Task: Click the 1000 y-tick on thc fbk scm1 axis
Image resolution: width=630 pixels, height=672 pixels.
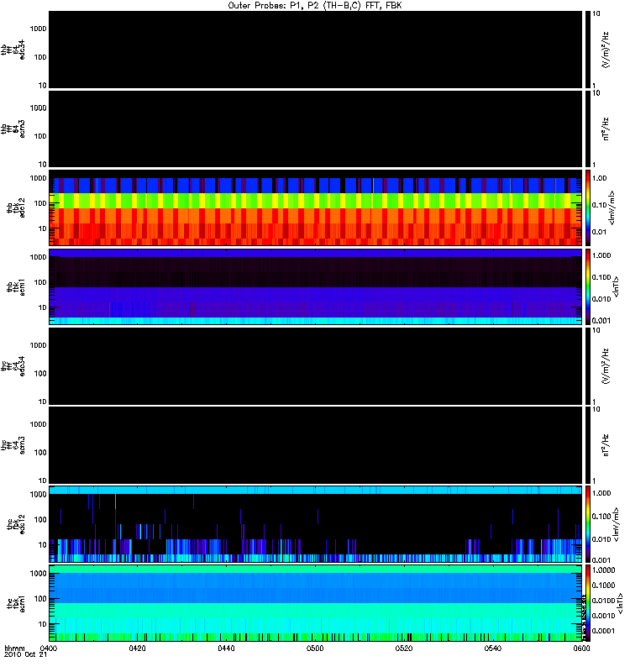Action: 38,574
